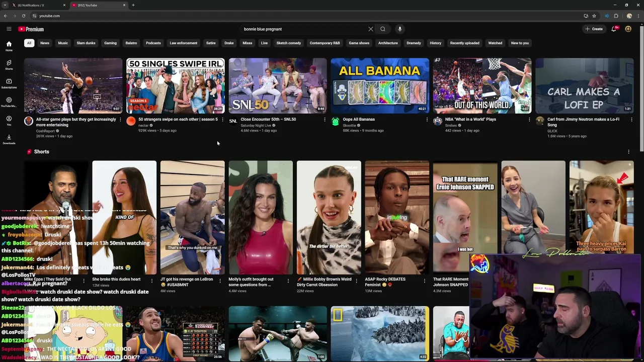Open the account avatar menu
The image size is (644, 362).
coord(628,29)
